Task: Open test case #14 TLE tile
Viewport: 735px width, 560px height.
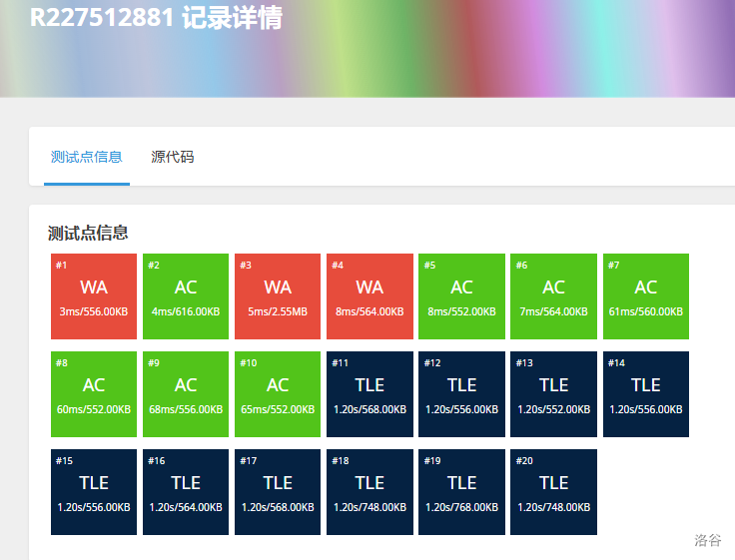Action: click(645, 394)
